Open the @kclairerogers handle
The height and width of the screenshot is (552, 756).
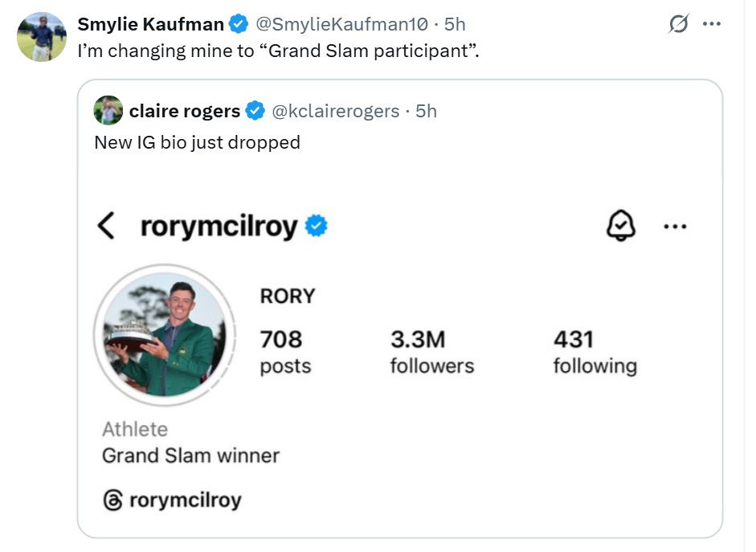(x=336, y=111)
